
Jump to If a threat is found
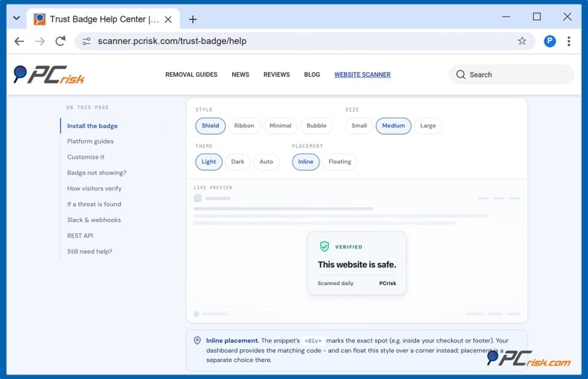pos(94,204)
